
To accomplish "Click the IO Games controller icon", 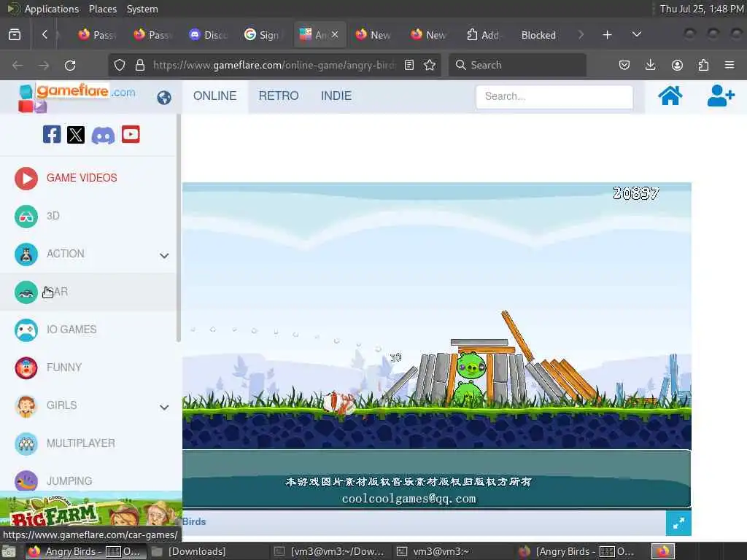I will pos(26,330).
